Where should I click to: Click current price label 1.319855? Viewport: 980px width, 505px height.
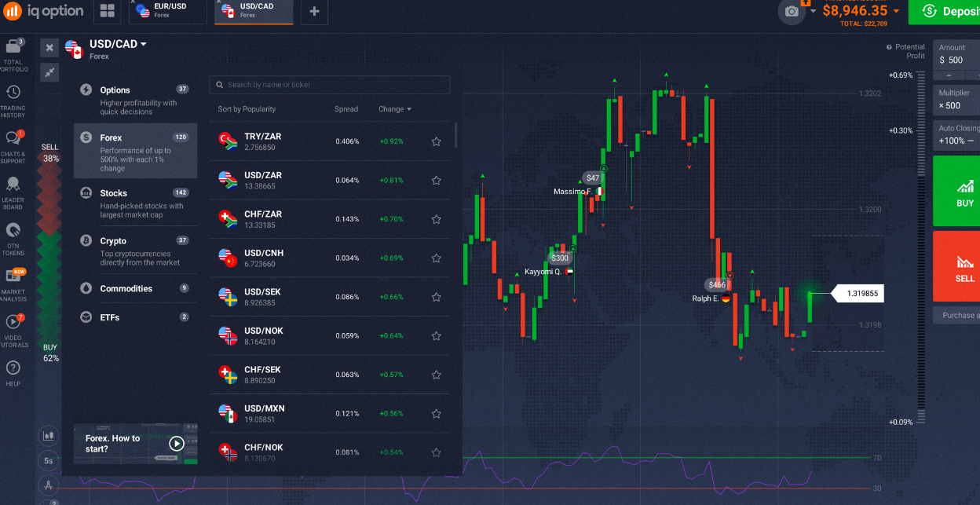(x=857, y=293)
